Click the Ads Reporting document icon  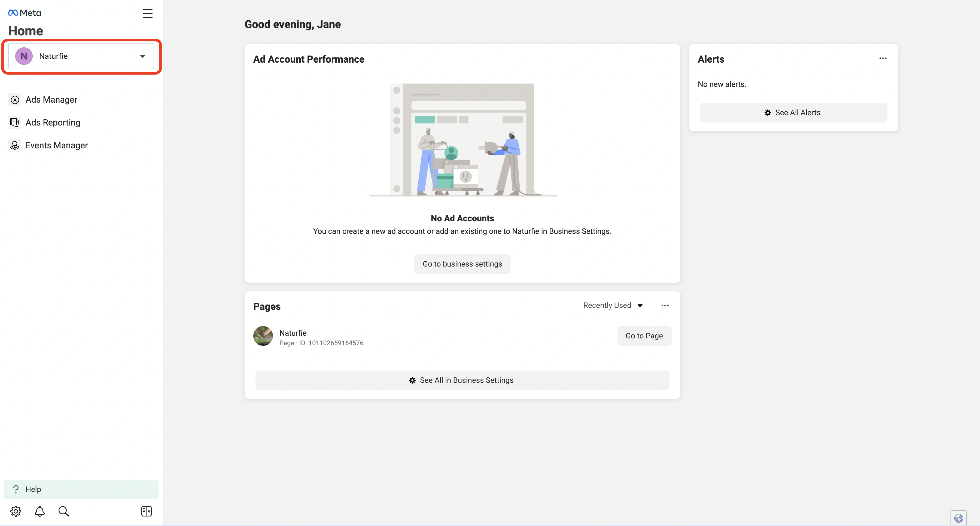pyautogui.click(x=15, y=123)
